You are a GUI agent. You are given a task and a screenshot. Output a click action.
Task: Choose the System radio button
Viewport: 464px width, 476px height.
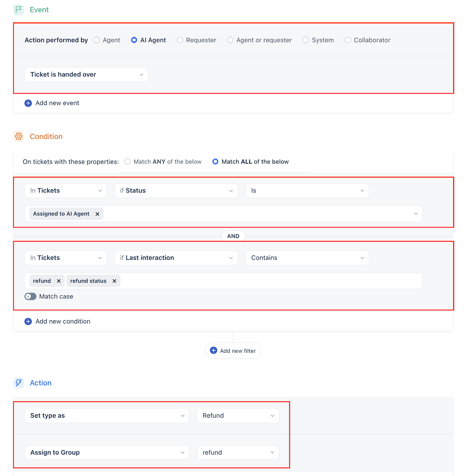click(306, 40)
